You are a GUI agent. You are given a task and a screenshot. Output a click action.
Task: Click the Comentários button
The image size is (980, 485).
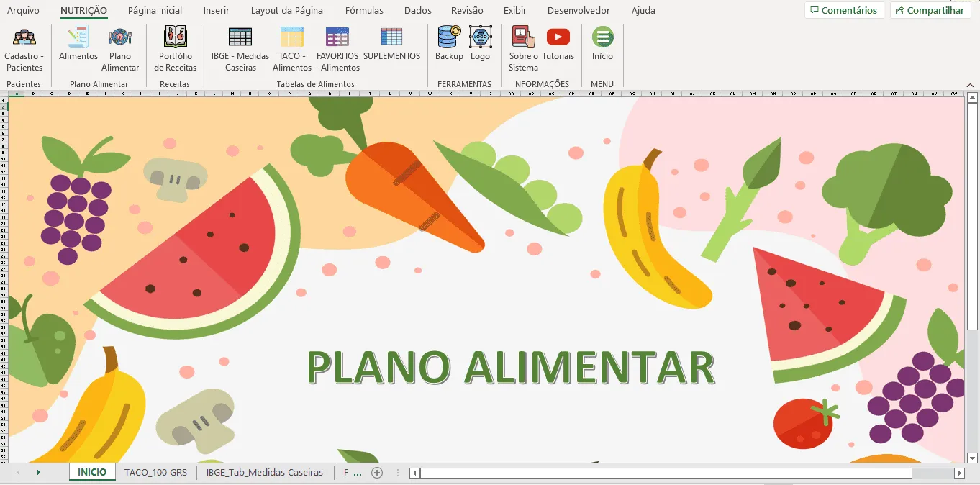844,10
